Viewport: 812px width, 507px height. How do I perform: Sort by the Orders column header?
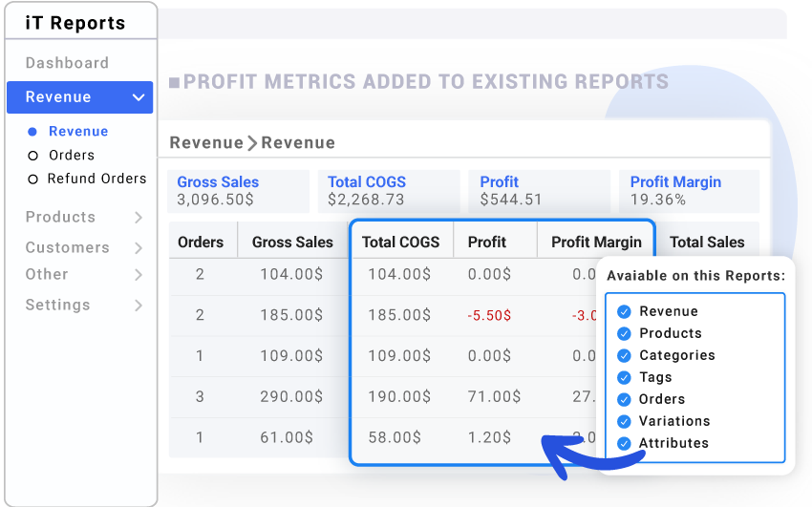pyautogui.click(x=201, y=243)
